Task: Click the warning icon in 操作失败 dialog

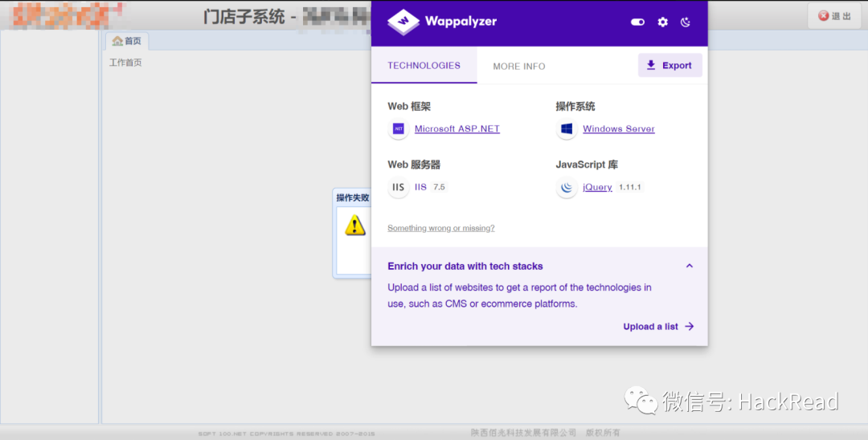Action: point(355,225)
